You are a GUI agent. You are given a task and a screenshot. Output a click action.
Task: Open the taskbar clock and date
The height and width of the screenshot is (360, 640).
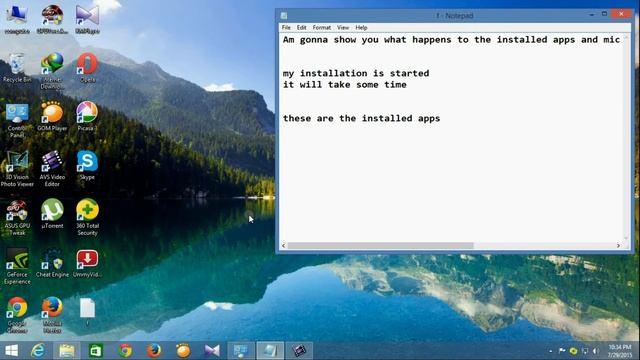pos(620,351)
